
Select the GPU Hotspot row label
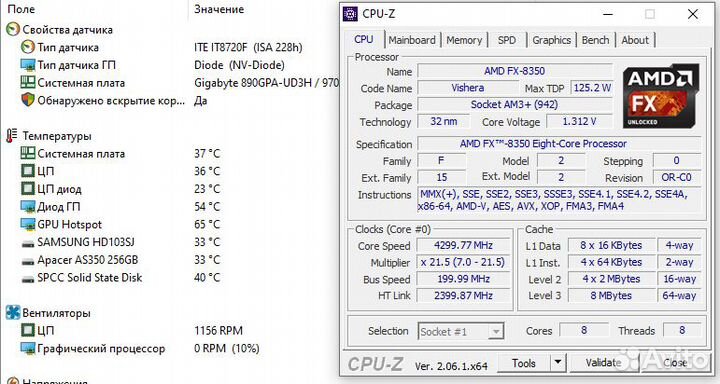(x=70, y=225)
